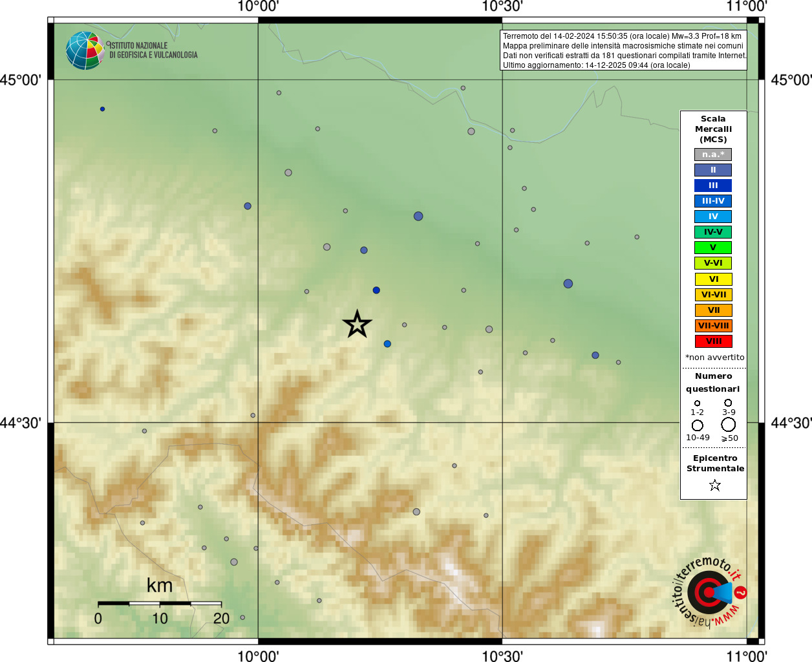Click the *non avvertito footnote text
Screen dimensions: 812x662
pos(714,358)
